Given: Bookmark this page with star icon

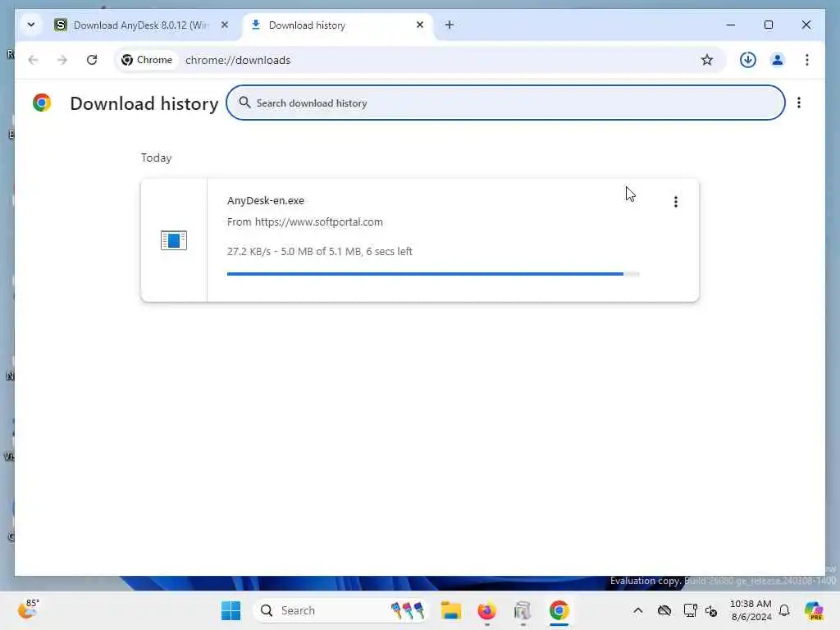Looking at the screenshot, I should (707, 60).
